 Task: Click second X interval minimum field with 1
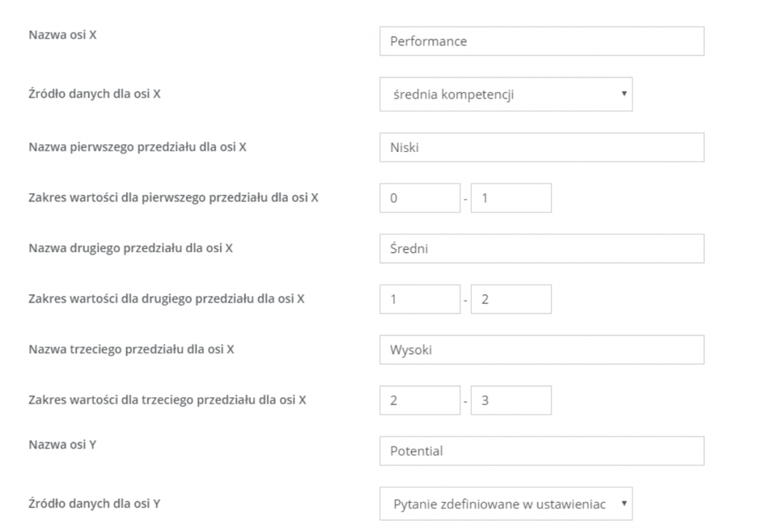419,299
